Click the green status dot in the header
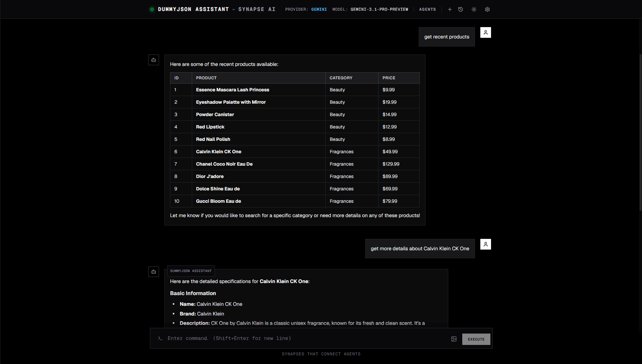 [152, 9]
